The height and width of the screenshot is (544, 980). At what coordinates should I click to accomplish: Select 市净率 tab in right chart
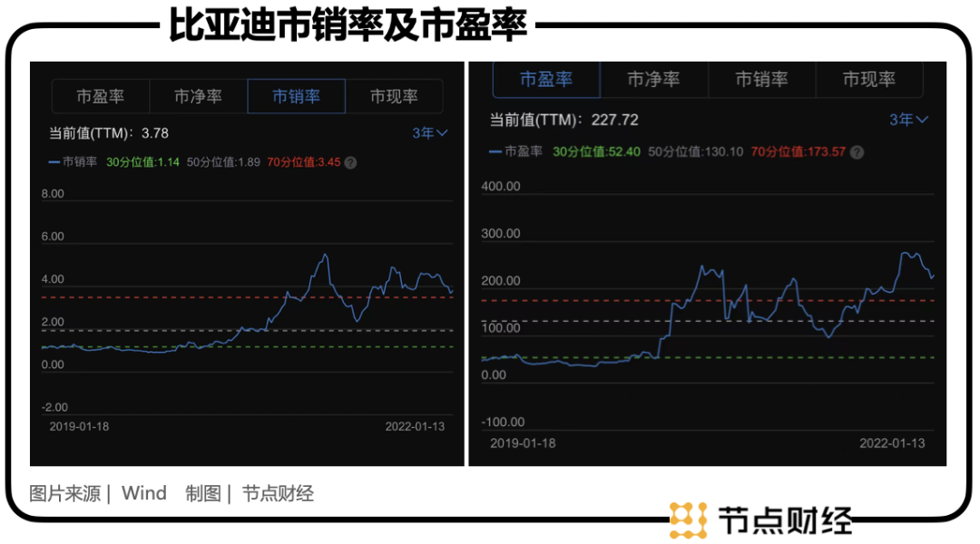point(653,79)
